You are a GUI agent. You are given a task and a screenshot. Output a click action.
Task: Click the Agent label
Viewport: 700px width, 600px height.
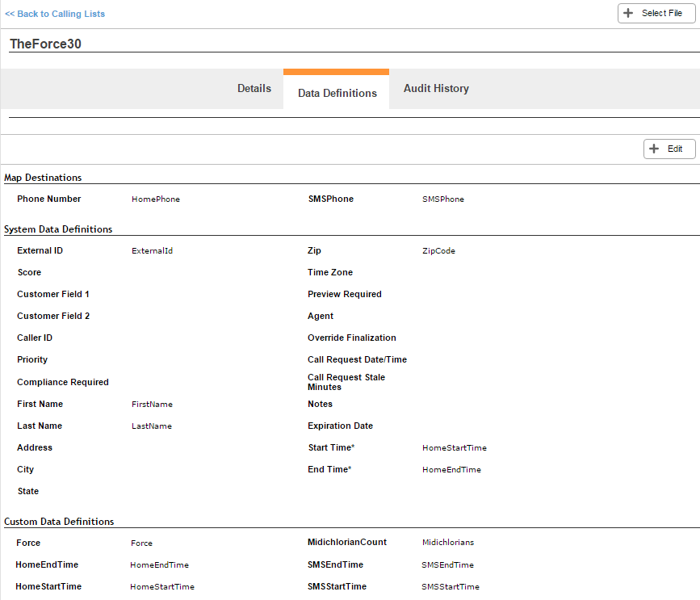coord(320,316)
